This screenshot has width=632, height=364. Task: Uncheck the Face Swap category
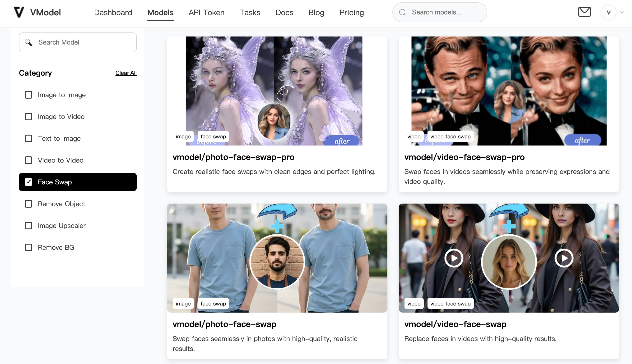(x=28, y=182)
